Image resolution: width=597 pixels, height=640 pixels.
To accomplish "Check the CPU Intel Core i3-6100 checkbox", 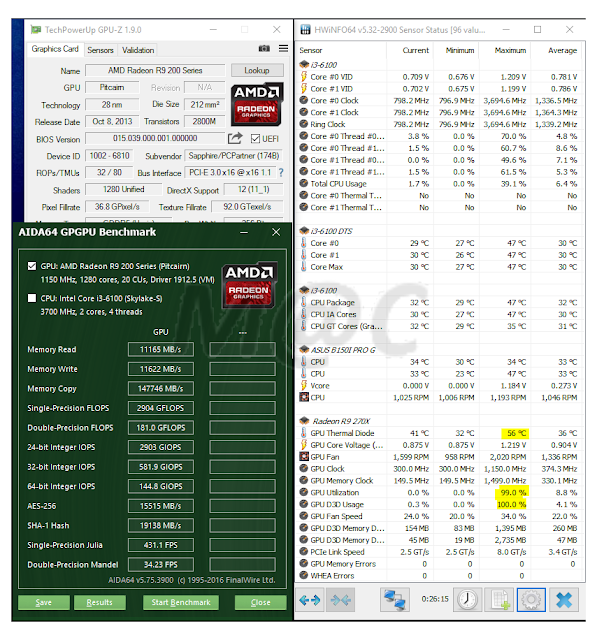I will (32, 298).
